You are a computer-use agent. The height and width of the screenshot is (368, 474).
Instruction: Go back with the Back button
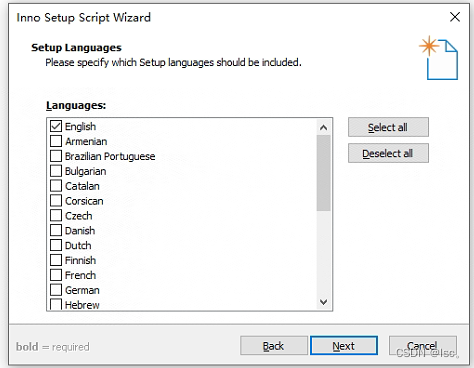[x=274, y=346]
